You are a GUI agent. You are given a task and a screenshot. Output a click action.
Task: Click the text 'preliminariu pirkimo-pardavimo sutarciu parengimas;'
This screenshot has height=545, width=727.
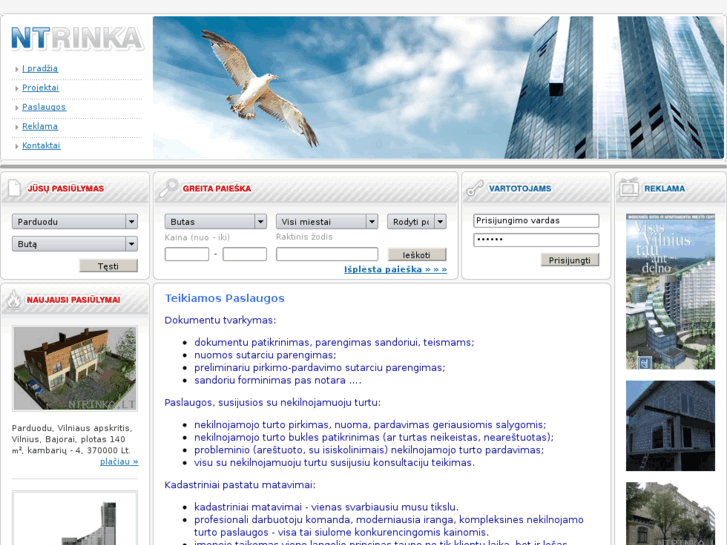[x=320, y=367]
